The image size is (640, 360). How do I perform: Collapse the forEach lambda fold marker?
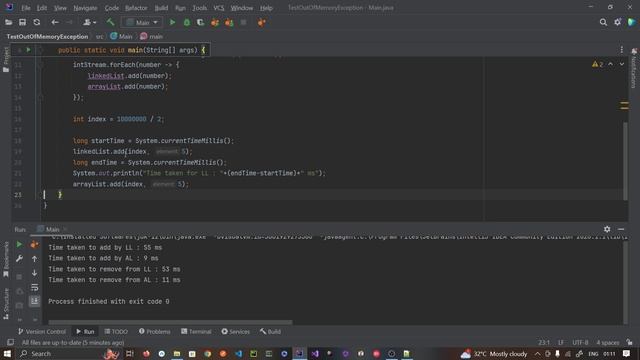pyautogui.click(x=41, y=64)
